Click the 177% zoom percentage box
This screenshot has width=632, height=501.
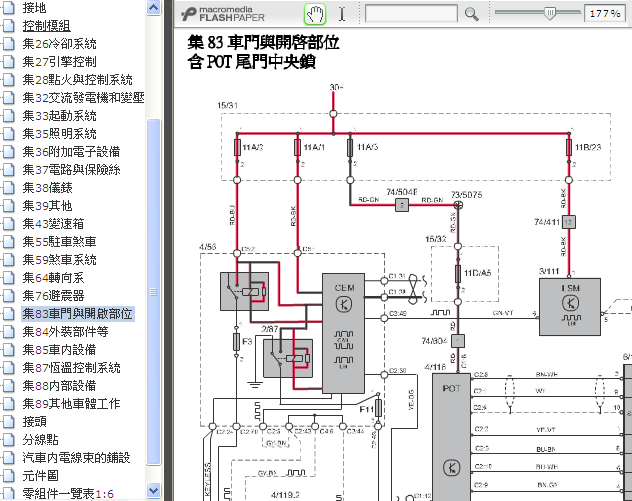604,13
